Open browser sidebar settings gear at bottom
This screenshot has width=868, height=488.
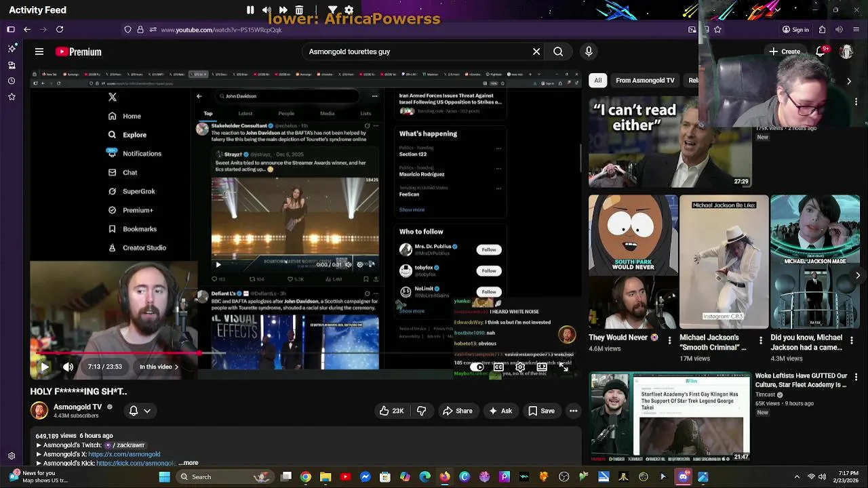(12, 456)
